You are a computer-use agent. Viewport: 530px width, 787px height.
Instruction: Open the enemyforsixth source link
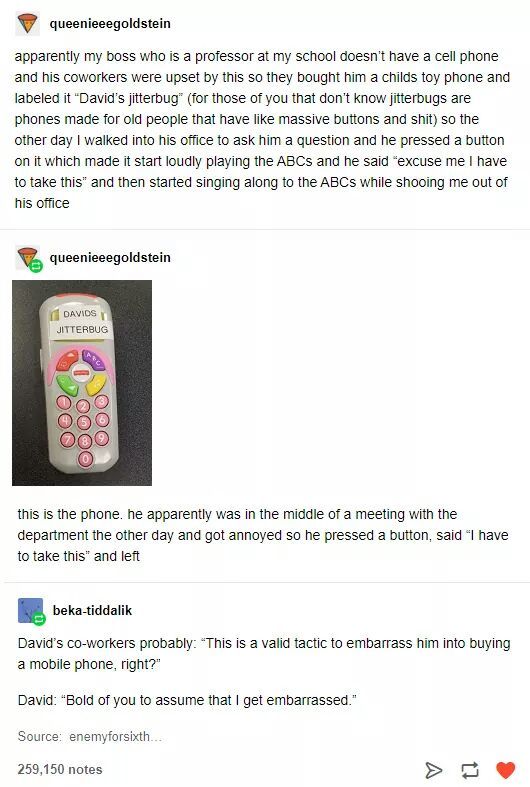tap(115, 736)
